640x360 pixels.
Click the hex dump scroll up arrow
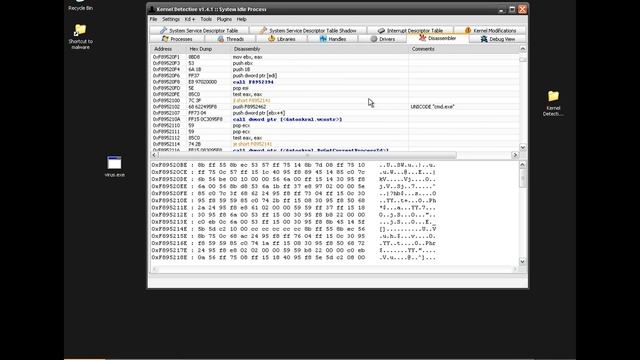pyautogui.click(x=522, y=164)
